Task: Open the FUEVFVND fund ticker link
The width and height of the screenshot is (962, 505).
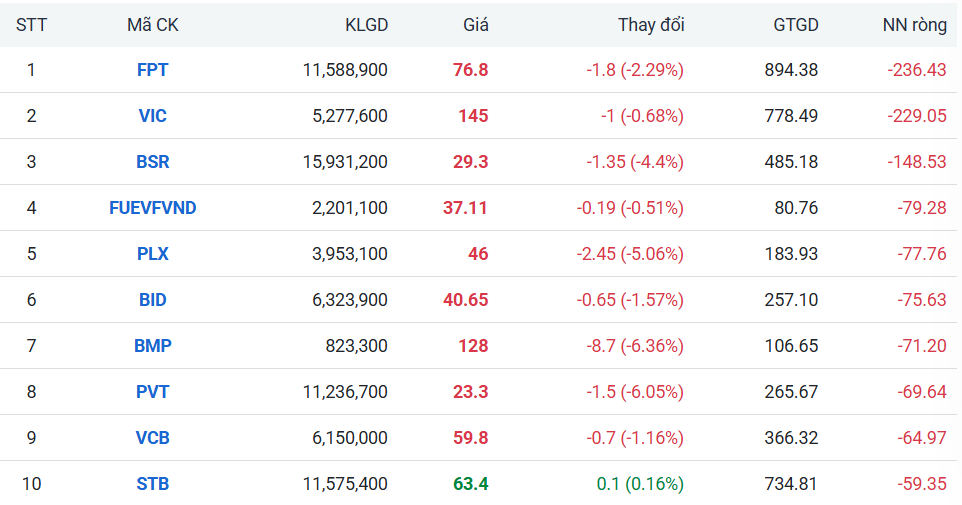Action: 152,208
